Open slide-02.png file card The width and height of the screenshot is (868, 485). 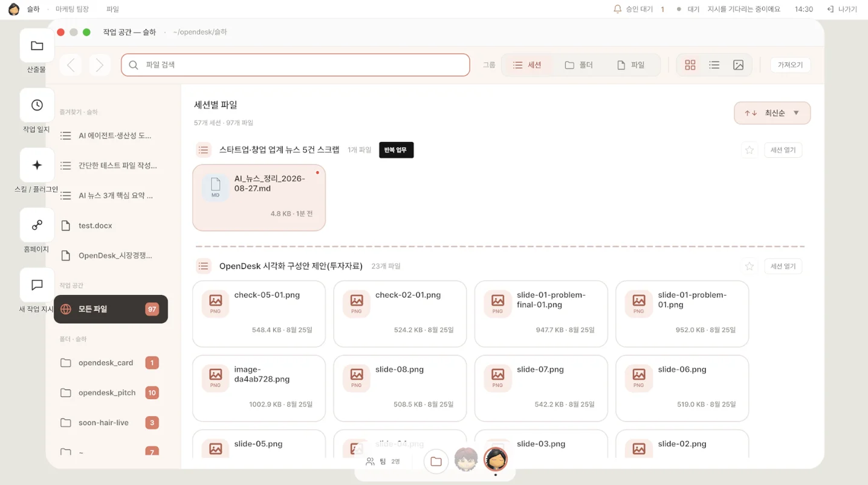click(x=682, y=444)
